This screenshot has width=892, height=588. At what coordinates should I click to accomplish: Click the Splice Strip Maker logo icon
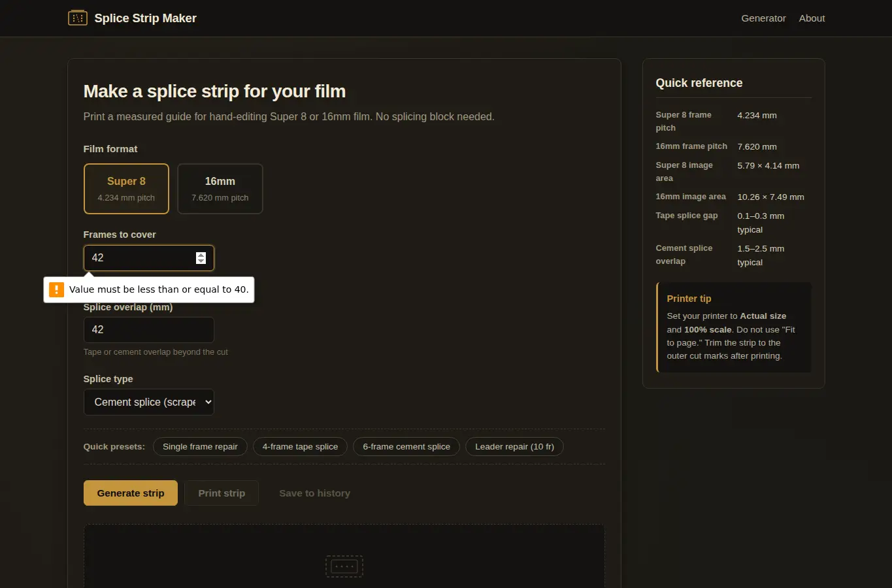78,18
